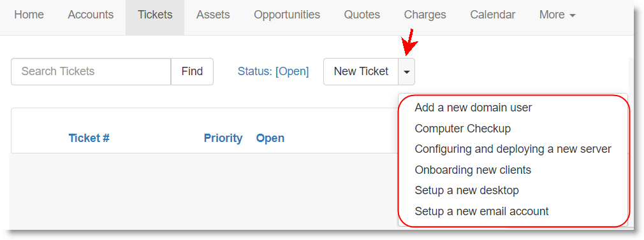Sort by the Ticket # column header
Viewport: 644px width, 240px height.
click(x=89, y=138)
